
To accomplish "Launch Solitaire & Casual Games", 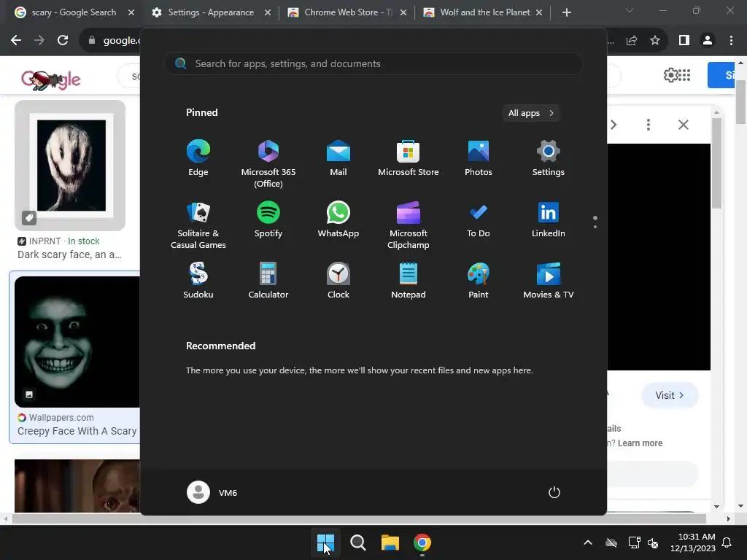I will (x=198, y=225).
